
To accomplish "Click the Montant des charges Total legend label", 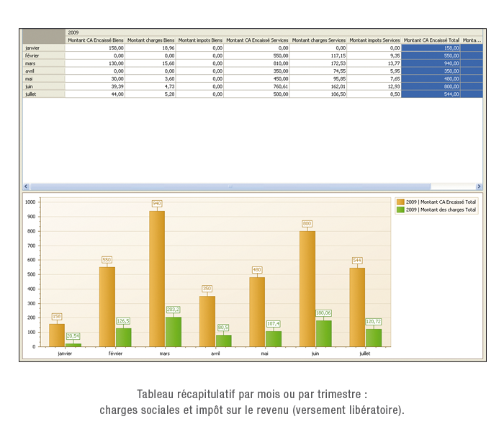I will point(441,210).
